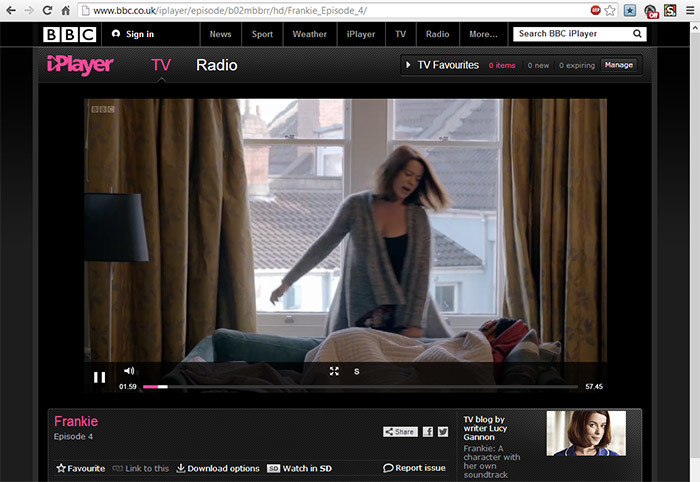Switch video to fullscreen mode

click(334, 371)
